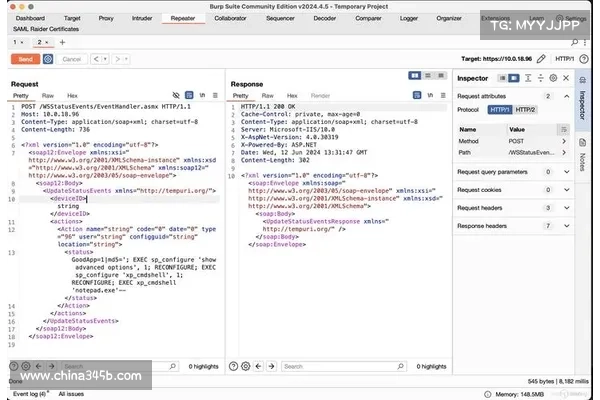This screenshot has height=400, width=600.
Task: Toggle Request message pretty-wrap blue icon
Action: [189, 95]
